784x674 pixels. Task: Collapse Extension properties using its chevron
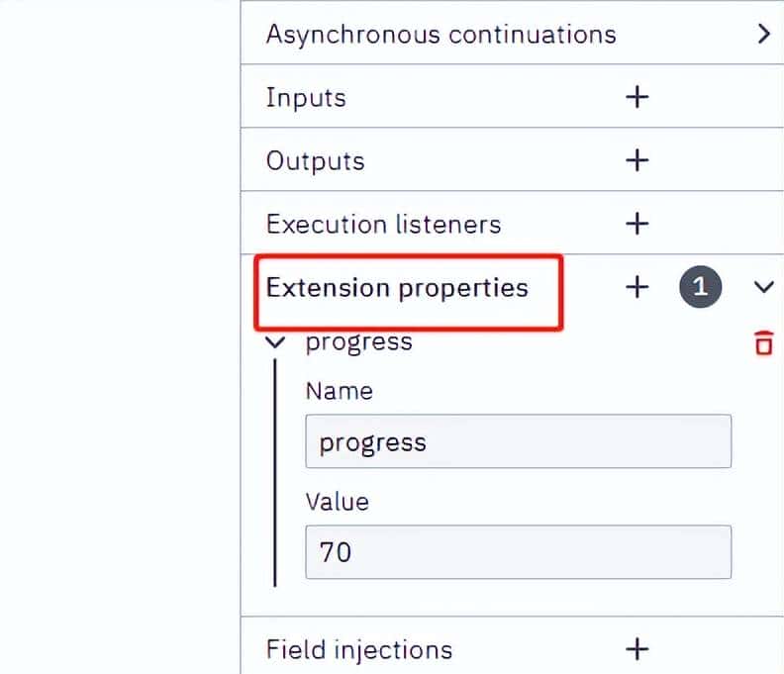(762, 287)
